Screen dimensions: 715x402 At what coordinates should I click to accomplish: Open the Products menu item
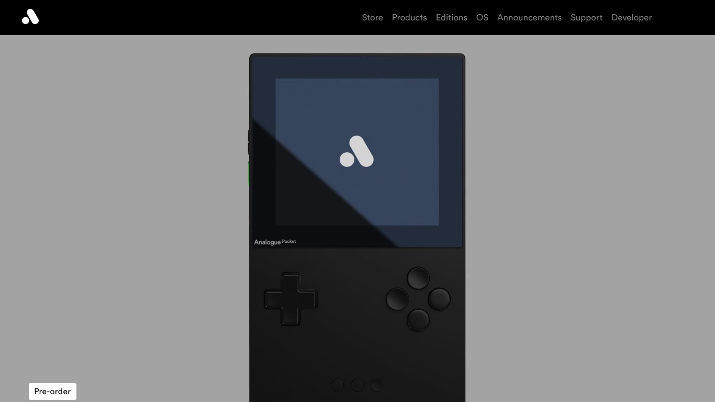(409, 17)
